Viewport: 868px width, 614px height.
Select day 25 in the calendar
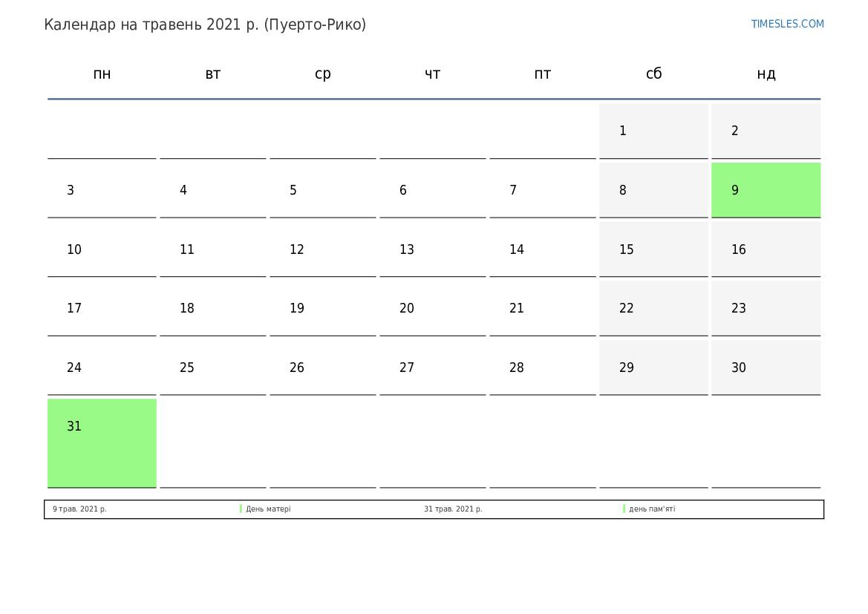pyautogui.click(x=213, y=368)
